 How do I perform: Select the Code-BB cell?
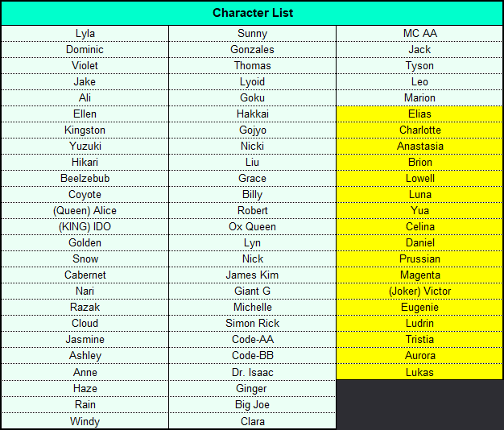pos(252,355)
